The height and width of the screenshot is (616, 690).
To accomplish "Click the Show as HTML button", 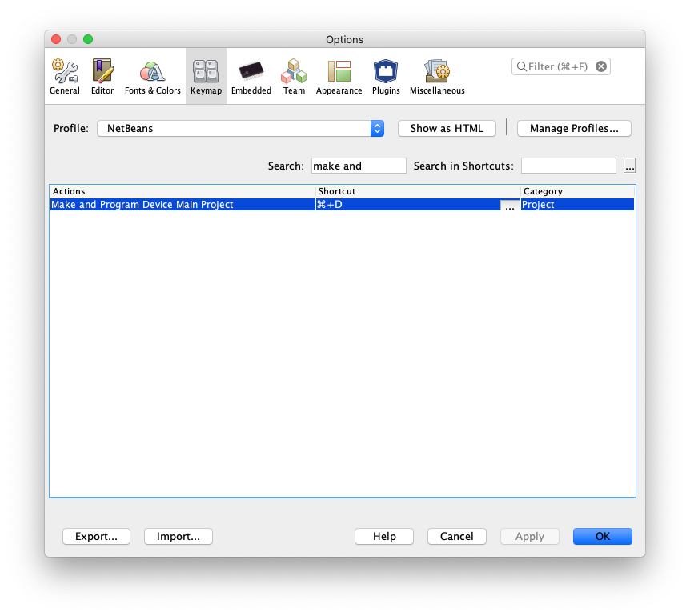I will coord(447,128).
